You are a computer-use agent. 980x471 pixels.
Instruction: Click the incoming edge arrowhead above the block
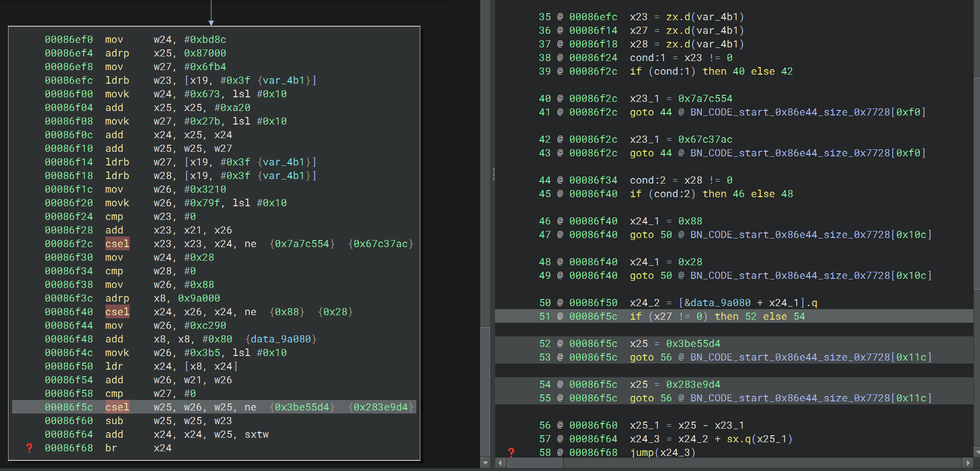[x=211, y=23]
